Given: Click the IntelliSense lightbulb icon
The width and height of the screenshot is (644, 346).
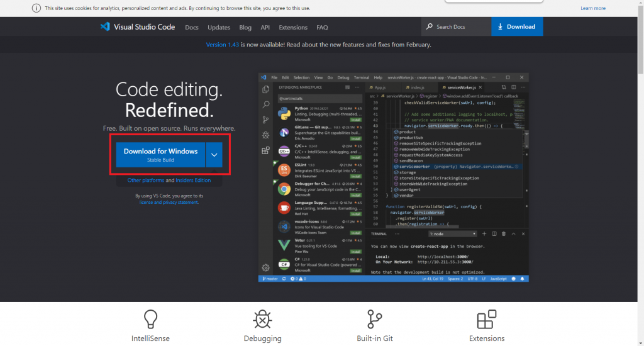Looking at the screenshot, I should click(x=150, y=320).
